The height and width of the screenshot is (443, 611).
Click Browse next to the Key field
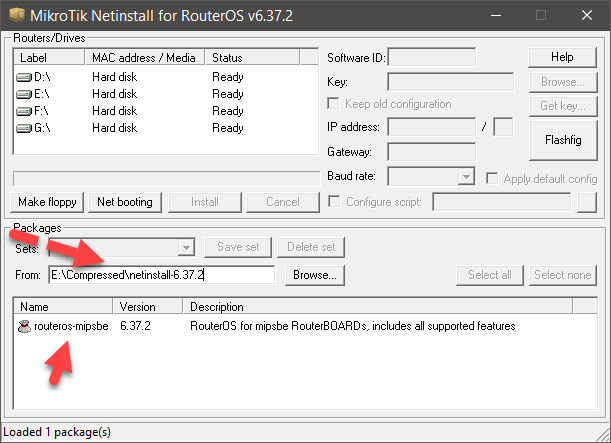pyautogui.click(x=563, y=82)
